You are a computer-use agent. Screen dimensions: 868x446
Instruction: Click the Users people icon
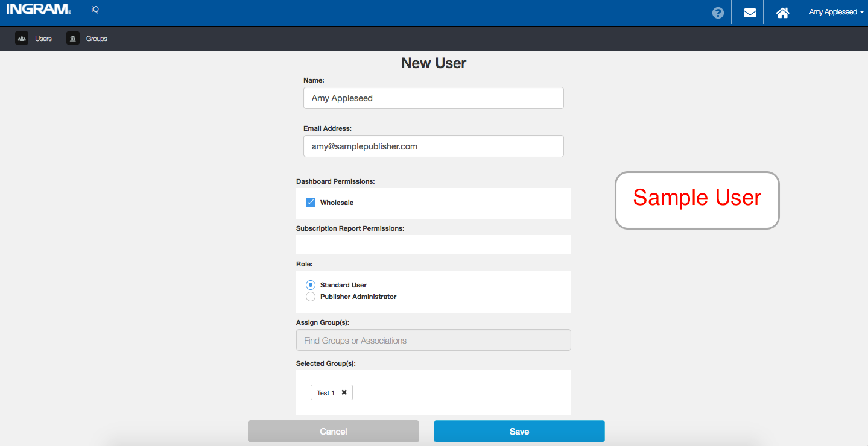point(22,39)
